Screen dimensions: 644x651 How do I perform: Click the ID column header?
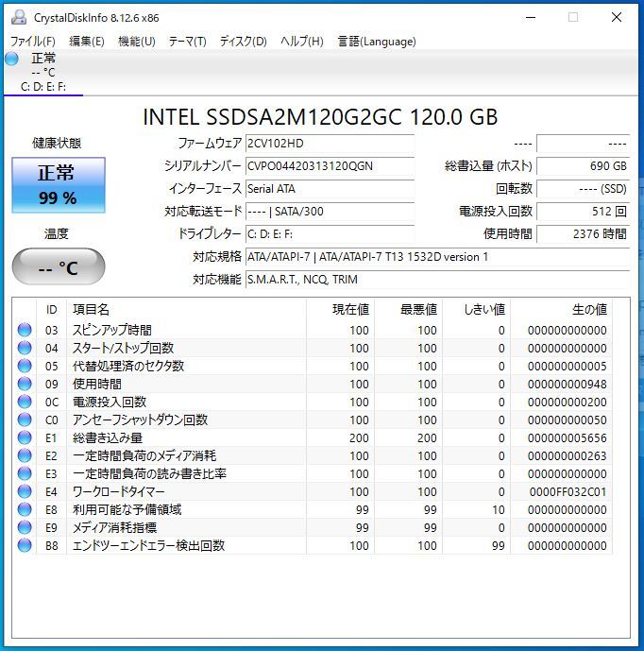51,309
